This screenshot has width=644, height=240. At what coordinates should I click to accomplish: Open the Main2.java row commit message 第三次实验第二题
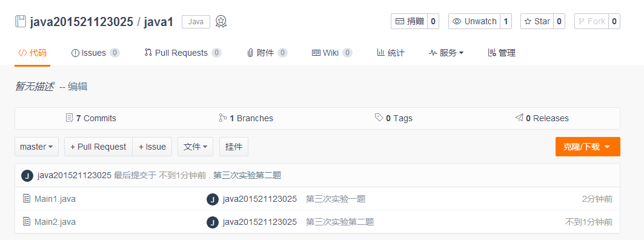[340, 222]
